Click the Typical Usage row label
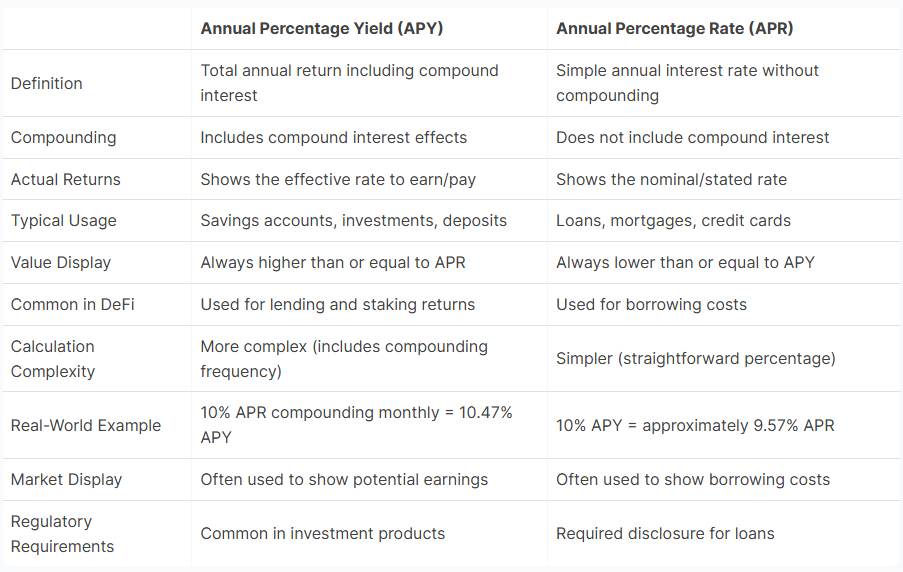Image resolution: width=903 pixels, height=572 pixels. point(63,221)
